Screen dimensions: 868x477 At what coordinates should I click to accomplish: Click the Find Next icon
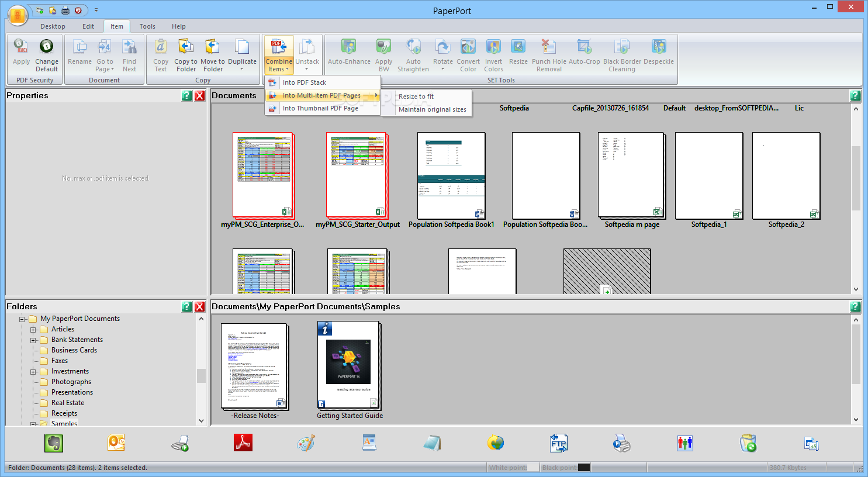(x=129, y=55)
